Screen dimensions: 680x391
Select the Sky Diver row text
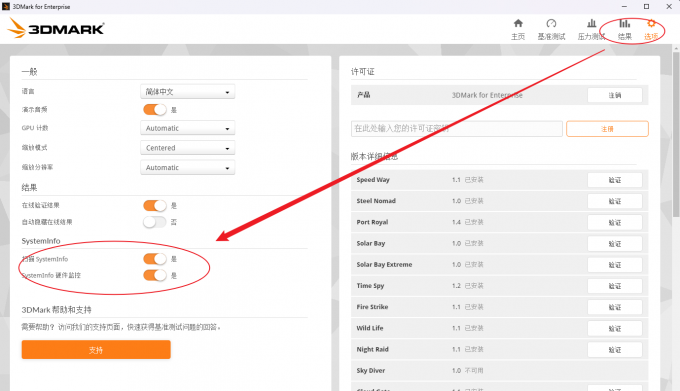tap(370, 371)
